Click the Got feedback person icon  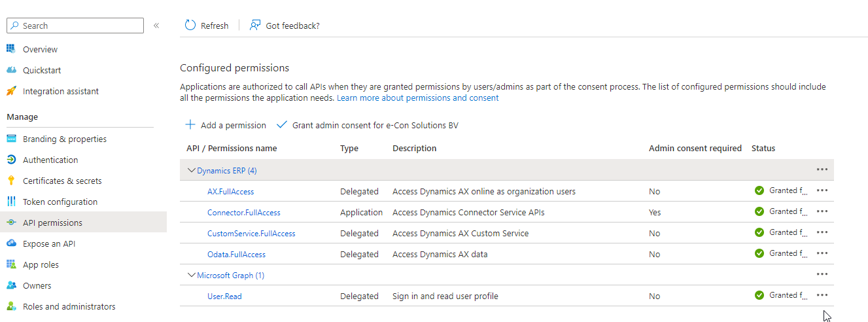pos(255,25)
